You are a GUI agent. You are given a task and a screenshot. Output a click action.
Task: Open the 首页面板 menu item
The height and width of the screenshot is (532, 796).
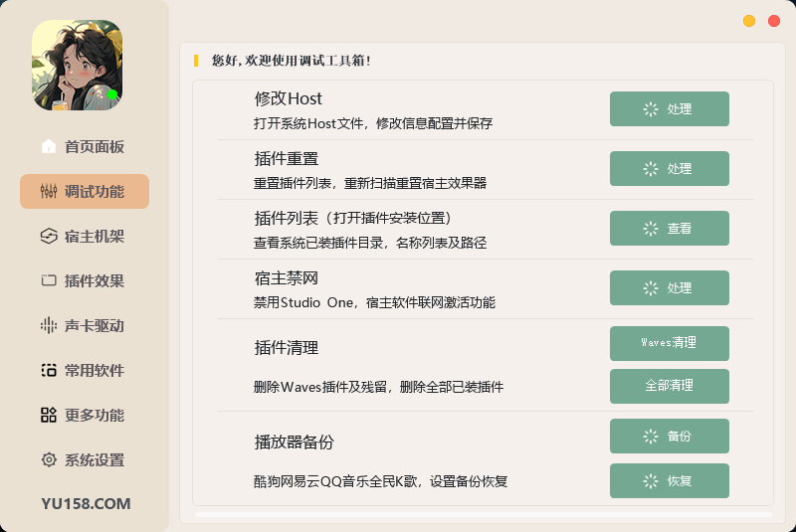(85, 146)
